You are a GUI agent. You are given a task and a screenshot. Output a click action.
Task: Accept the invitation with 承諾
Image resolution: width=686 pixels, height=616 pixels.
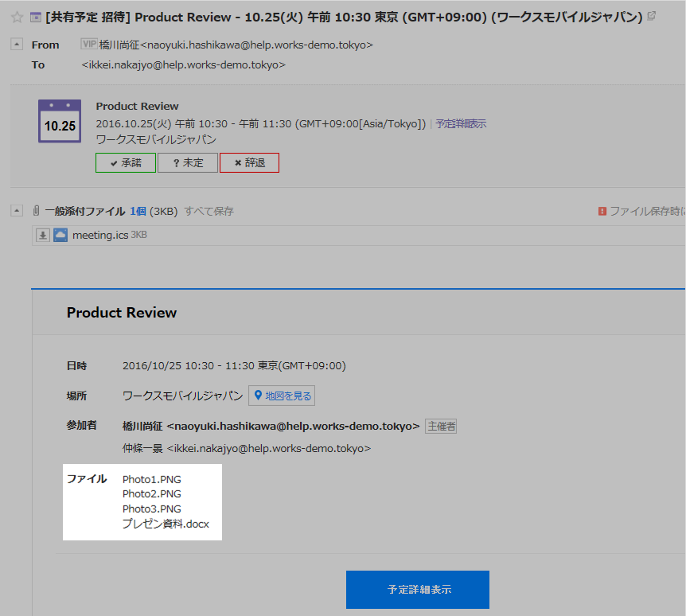point(125,163)
